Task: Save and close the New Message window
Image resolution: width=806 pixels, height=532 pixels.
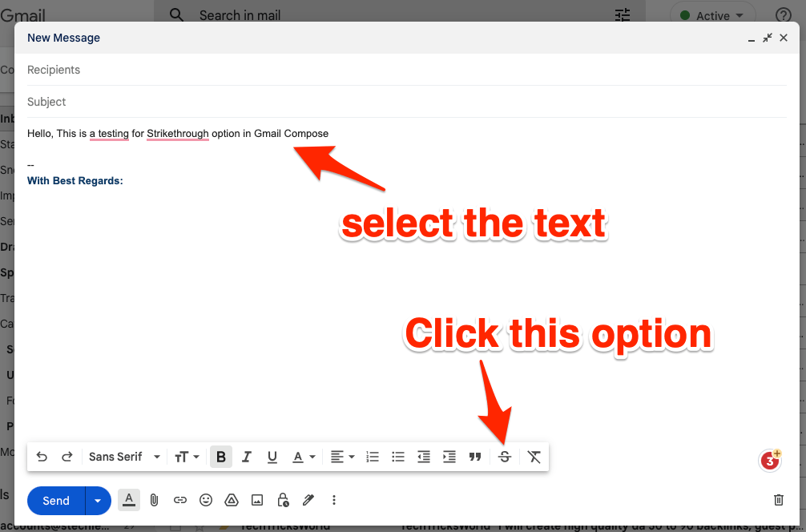Action: (784, 38)
